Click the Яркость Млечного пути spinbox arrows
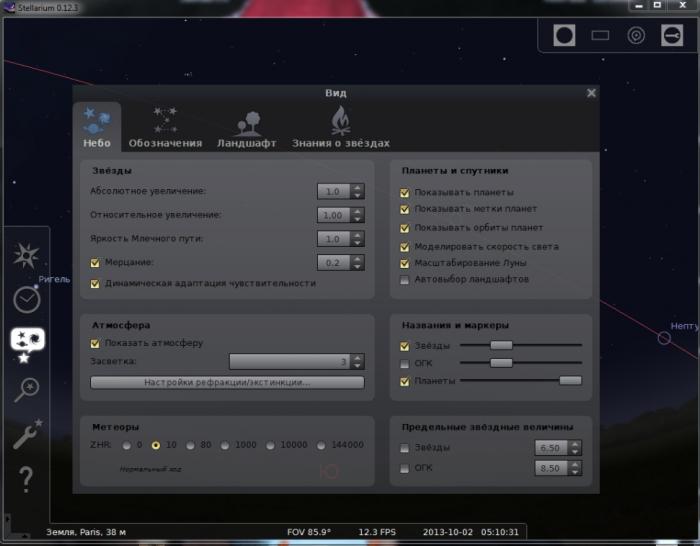This screenshot has height=546, width=700. coord(357,239)
